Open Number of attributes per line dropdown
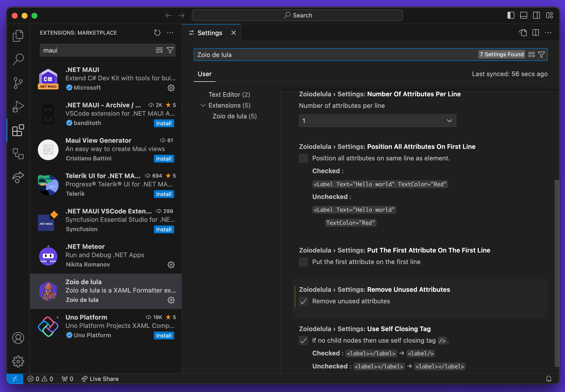This screenshot has width=565, height=392. (377, 121)
